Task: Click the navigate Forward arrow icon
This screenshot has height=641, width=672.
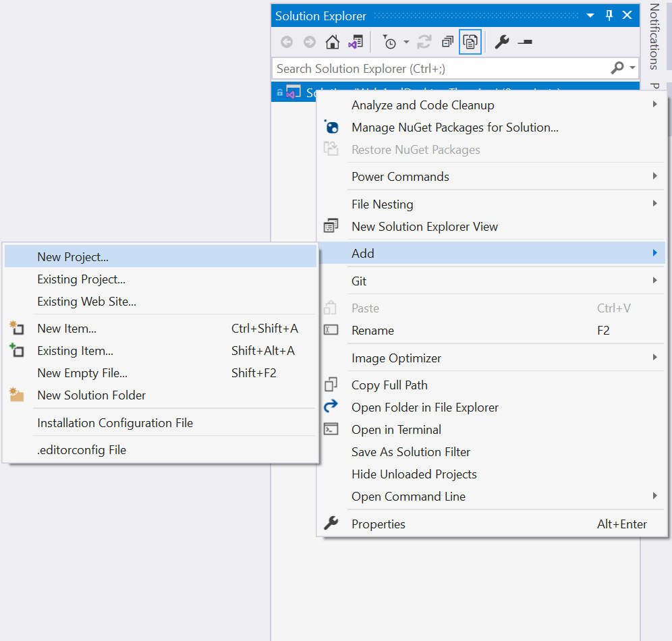Action: pos(310,42)
